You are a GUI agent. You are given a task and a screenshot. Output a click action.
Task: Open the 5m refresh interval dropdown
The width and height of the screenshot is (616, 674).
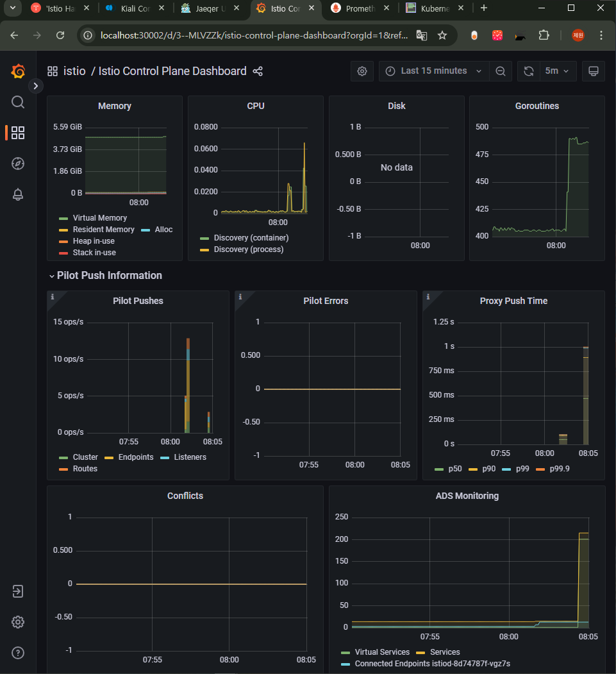pos(557,71)
